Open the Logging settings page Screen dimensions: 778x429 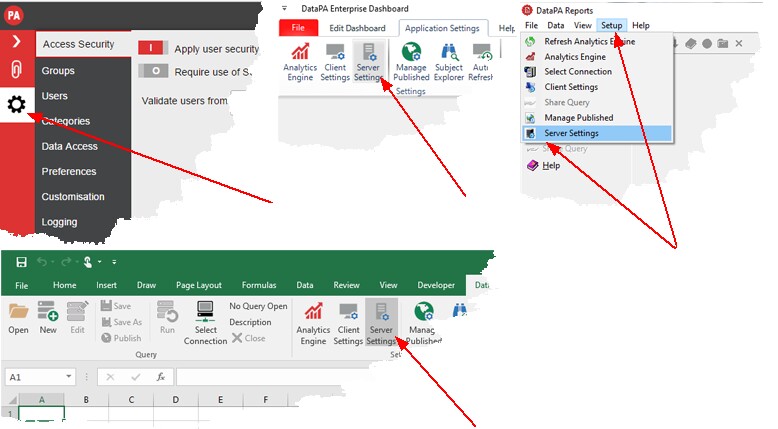tap(60, 222)
